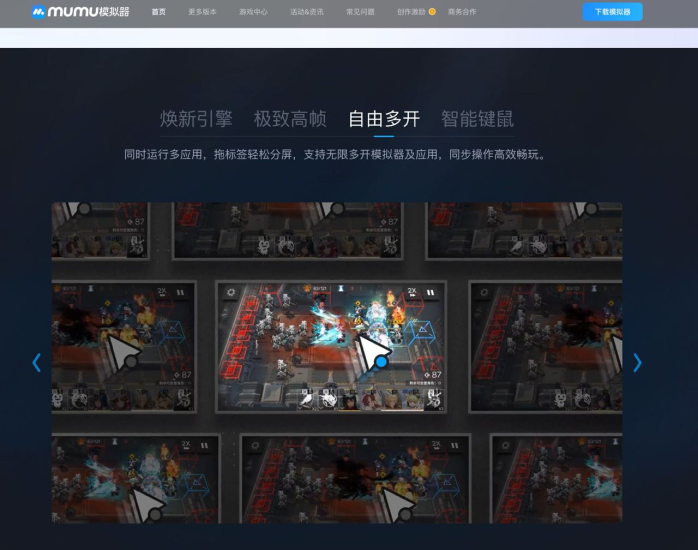The image size is (698, 550).
Task: Click the left carousel arrow
Action: (37, 362)
